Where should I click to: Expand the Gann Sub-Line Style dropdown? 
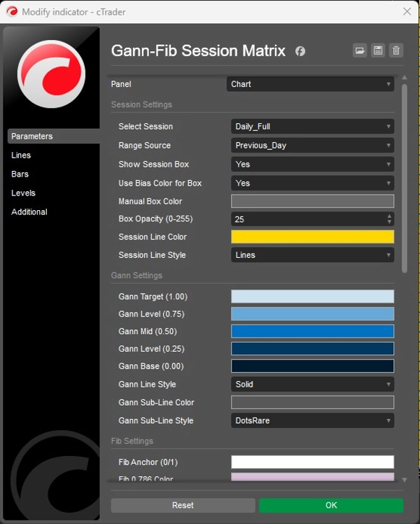pos(312,421)
